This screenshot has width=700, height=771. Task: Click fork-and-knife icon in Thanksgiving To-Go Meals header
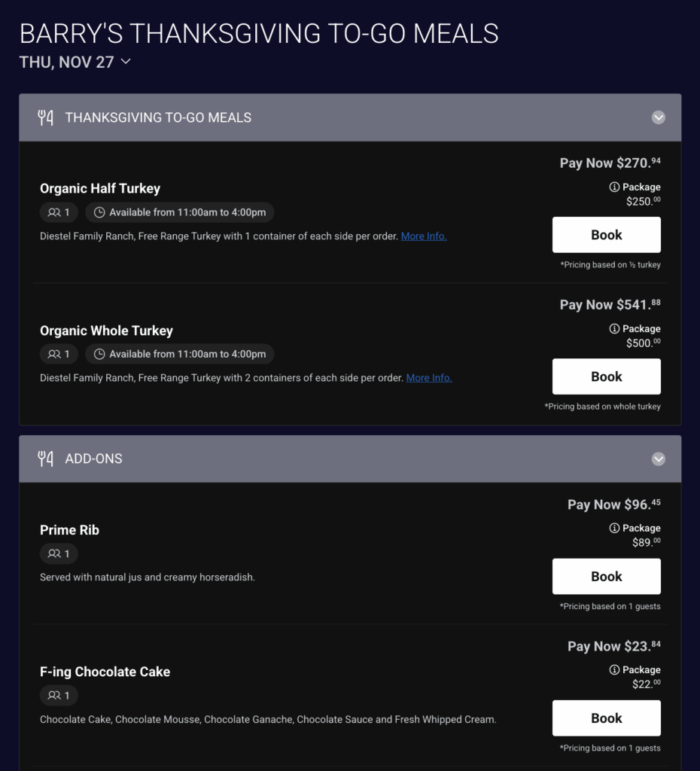[46, 117]
